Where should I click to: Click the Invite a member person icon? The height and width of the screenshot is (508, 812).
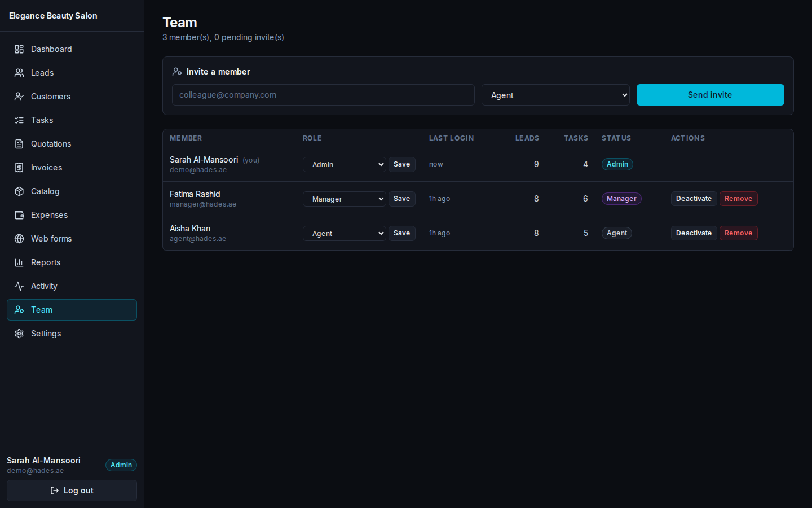click(177, 72)
